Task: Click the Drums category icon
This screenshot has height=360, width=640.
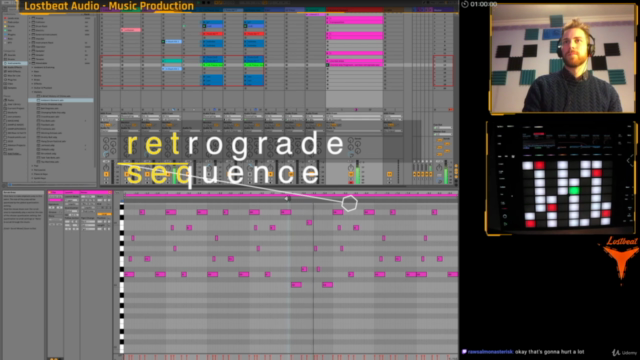Action: (5, 59)
